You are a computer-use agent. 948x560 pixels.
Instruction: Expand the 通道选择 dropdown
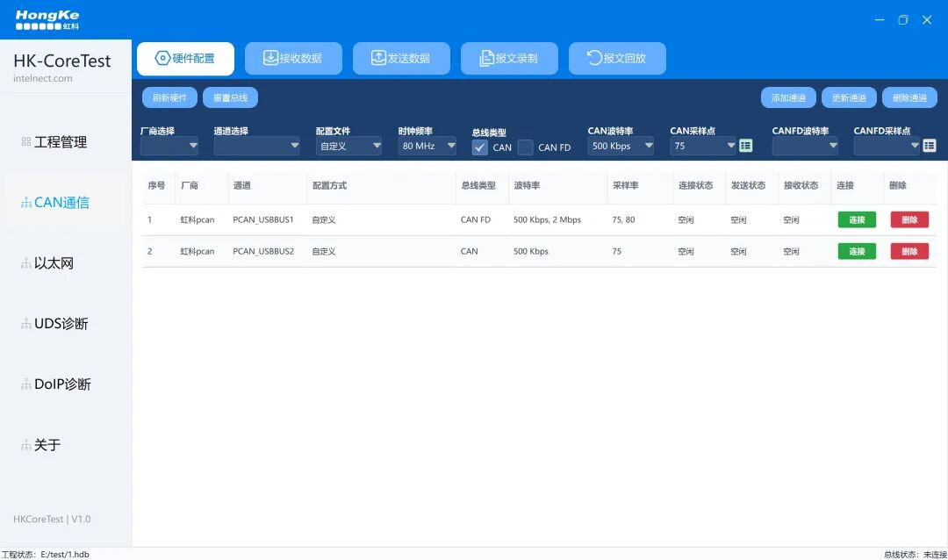coord(256,146)
